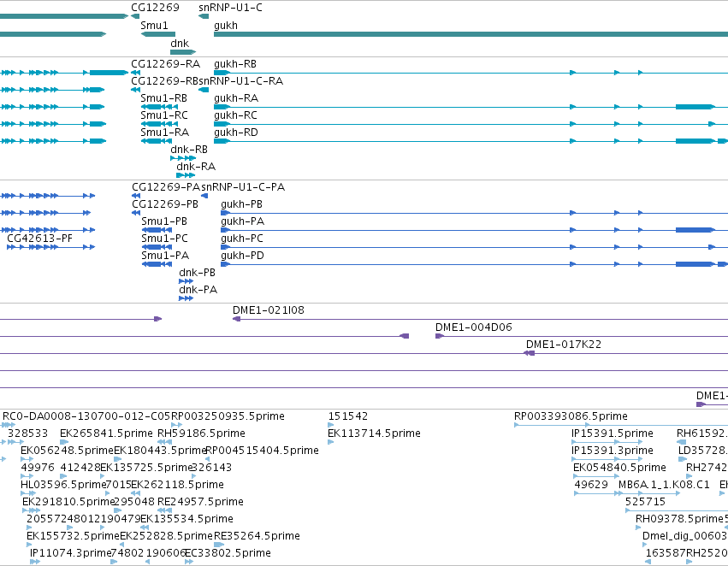Open the dnk-RB transcript label
728x566 pixels.
pyautogui.click(x=189, y=150)
